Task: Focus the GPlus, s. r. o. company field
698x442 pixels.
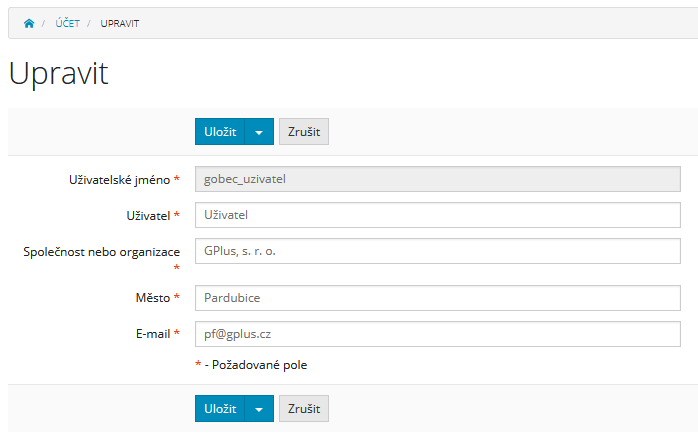Action: click(x=438, y=251)
